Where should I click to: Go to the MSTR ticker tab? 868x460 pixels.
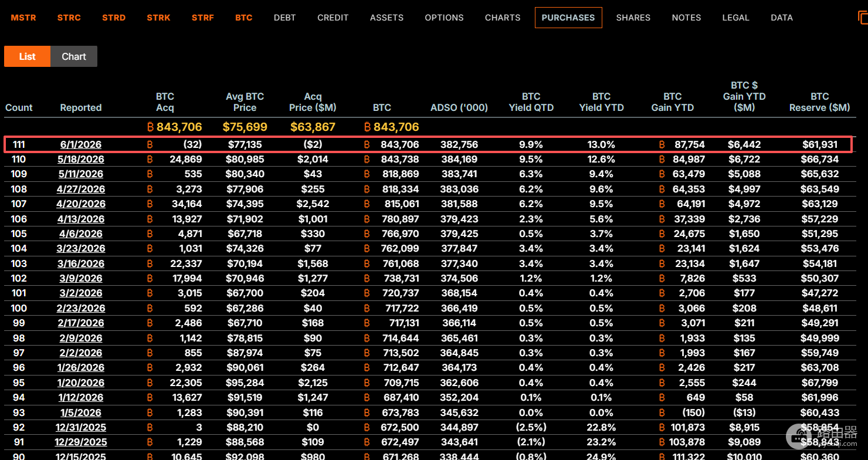pos(23,18)
